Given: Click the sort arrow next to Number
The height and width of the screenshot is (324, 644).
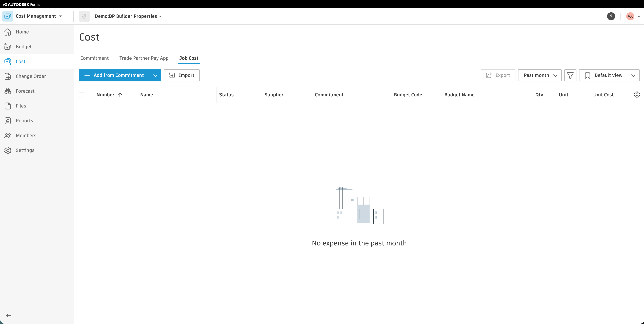Looking at the screenshot, I should [120, 95].
